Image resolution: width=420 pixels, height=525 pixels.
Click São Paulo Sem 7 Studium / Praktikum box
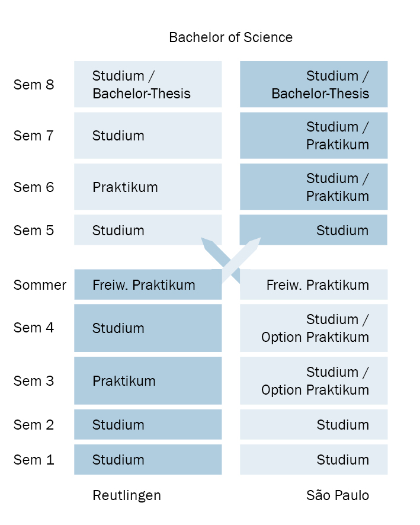point(313,136)
